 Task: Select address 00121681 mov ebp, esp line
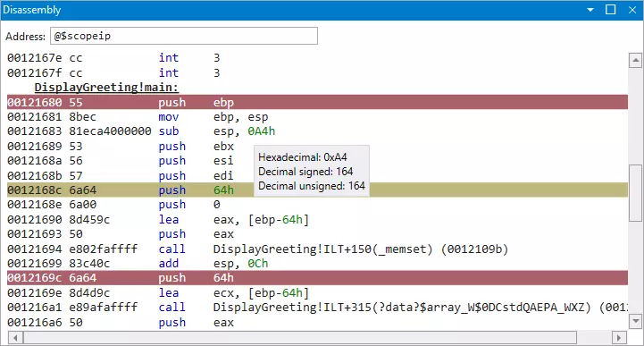tap(317, 117)
